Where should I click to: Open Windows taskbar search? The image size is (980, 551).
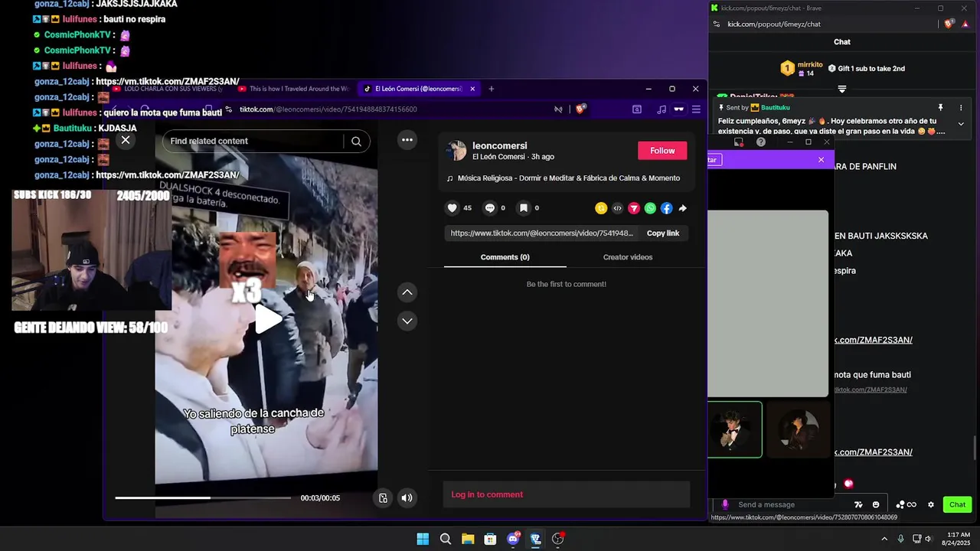pos(446,539)
